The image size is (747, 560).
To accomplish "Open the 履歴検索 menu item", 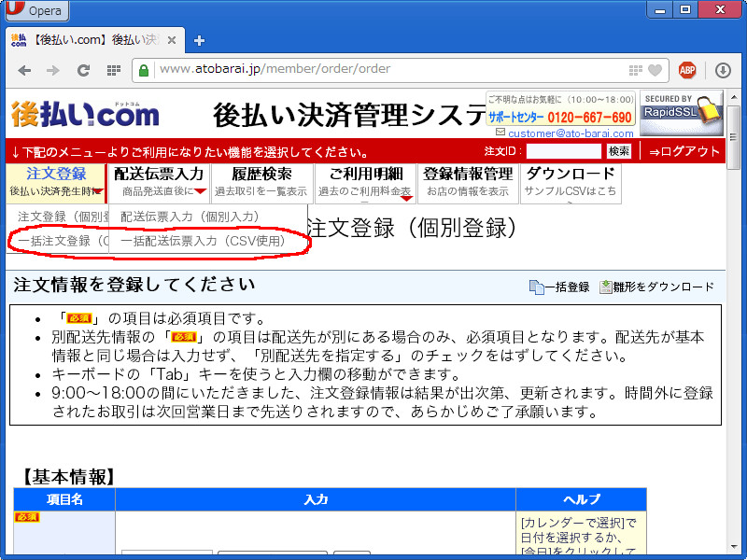I will point(261,182).
